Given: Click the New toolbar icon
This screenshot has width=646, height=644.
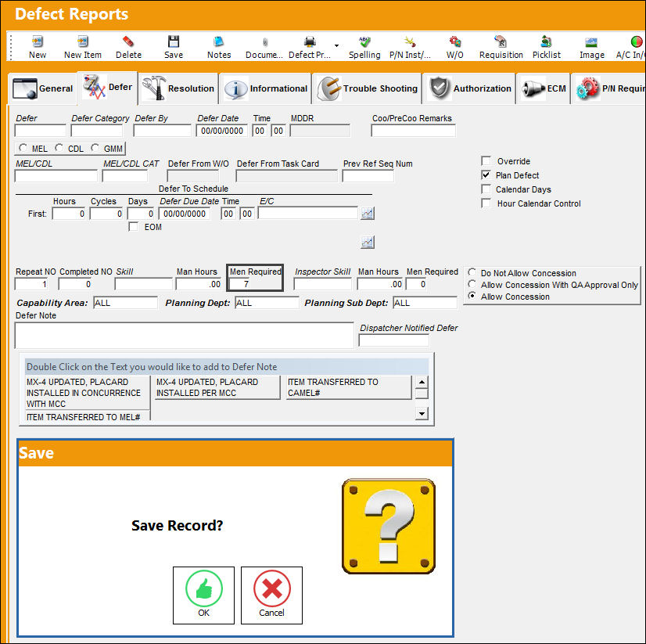Looking at the screenshot, I should (x=38, y=41).
